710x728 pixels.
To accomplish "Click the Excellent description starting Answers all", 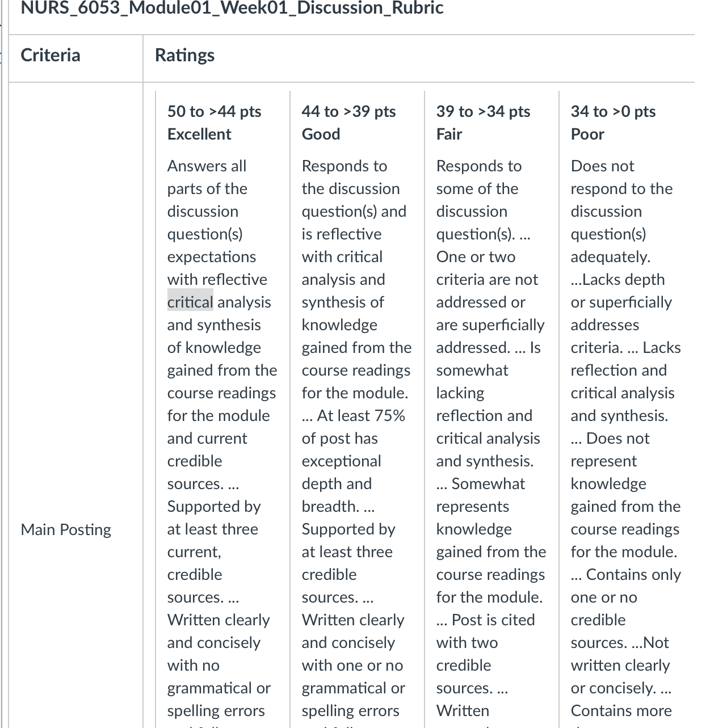I will point(222,324).
